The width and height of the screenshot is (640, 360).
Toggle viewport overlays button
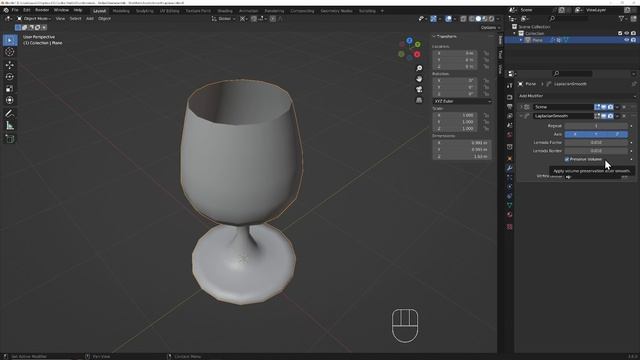[x=448, y=19]
